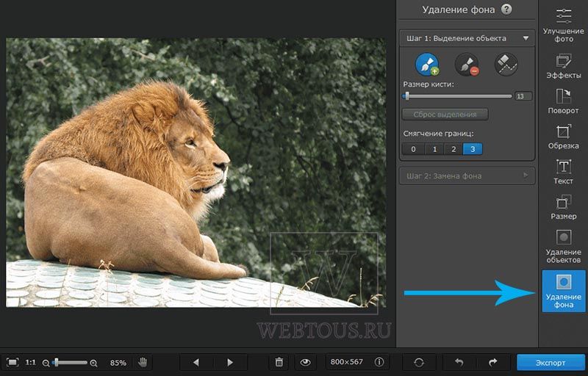
Task: Open the image info next to 800×567
Action: 379,362
